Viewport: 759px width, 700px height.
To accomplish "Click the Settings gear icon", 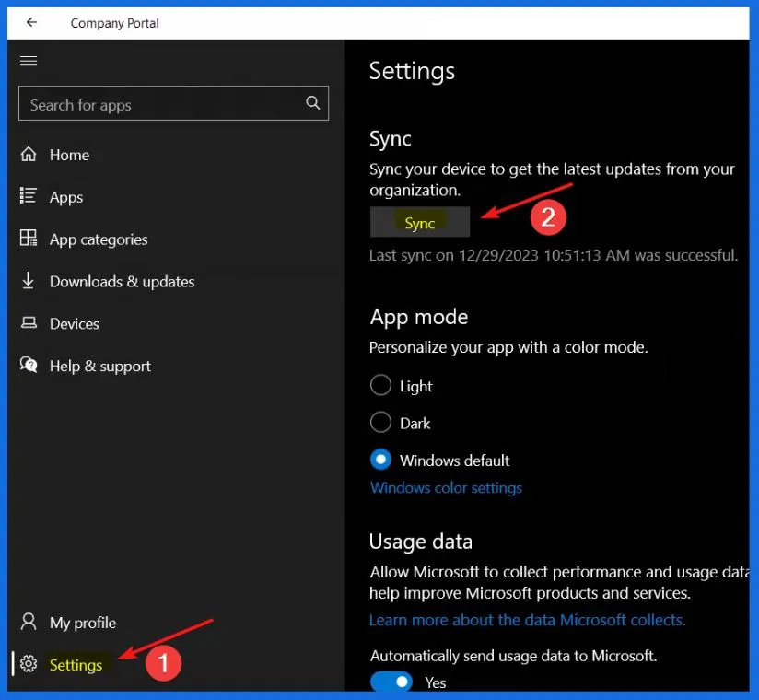I will (x=29, y=664).
